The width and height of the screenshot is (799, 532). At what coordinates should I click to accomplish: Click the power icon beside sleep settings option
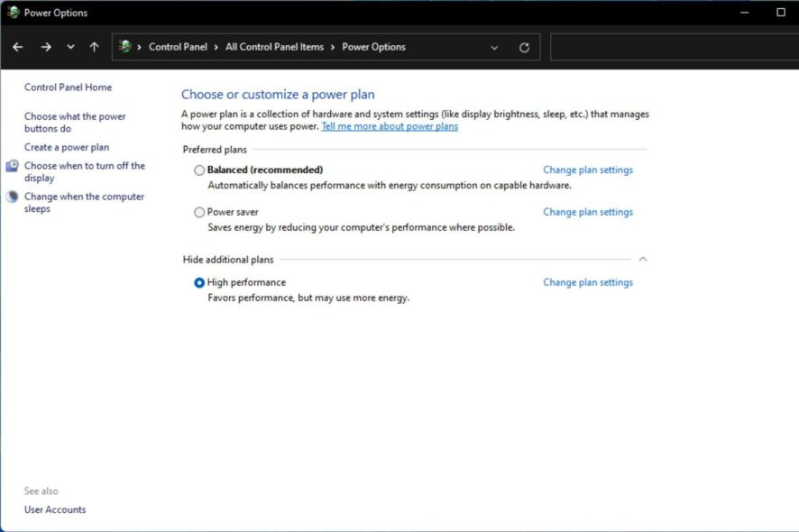pos(12,196)
